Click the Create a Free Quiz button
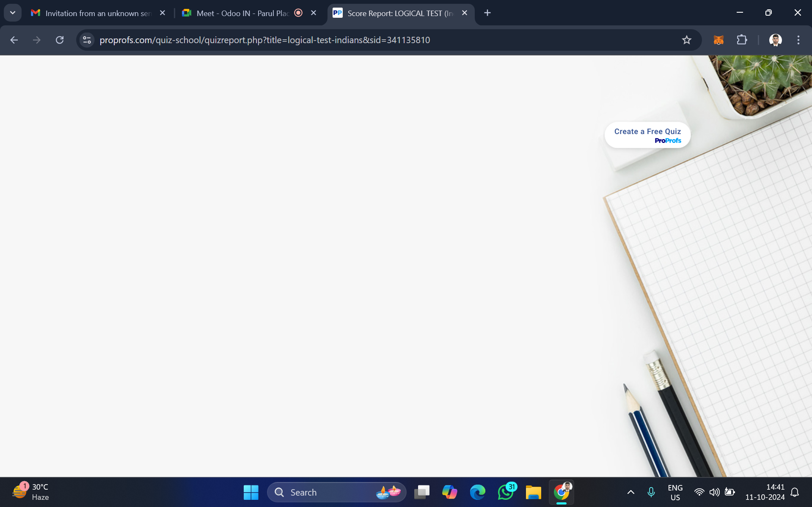Viewport: 812px width, 507px height. click(x=647, y=135)
